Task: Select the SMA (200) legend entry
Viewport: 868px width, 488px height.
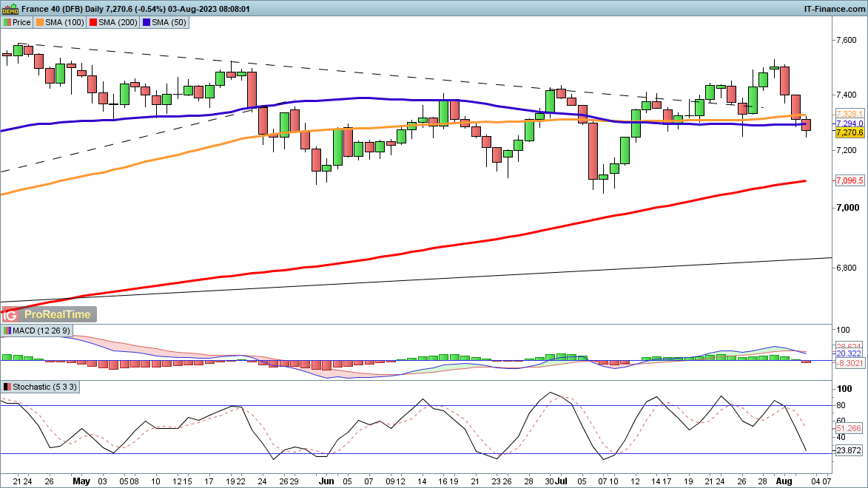Action: point(113,23)
